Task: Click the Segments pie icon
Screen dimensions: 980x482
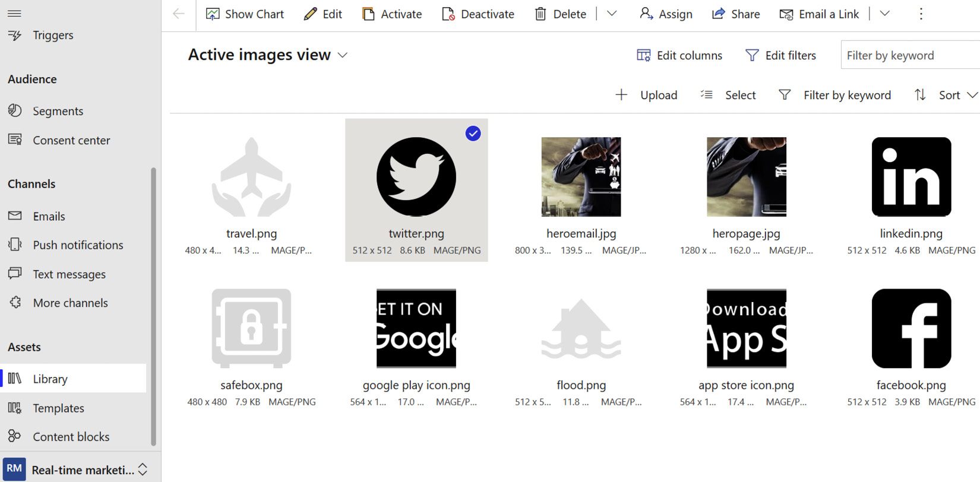Action: (x=15, y=110)
